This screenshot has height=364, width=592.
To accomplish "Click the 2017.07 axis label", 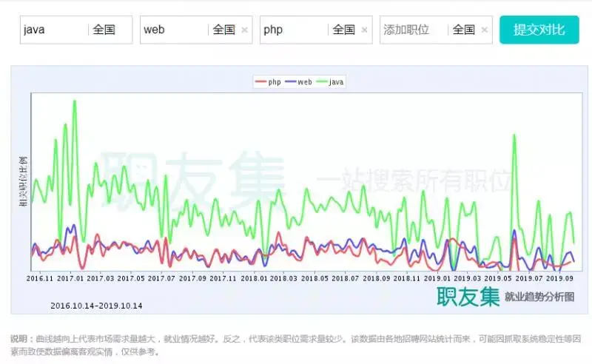I will (161, 279).
